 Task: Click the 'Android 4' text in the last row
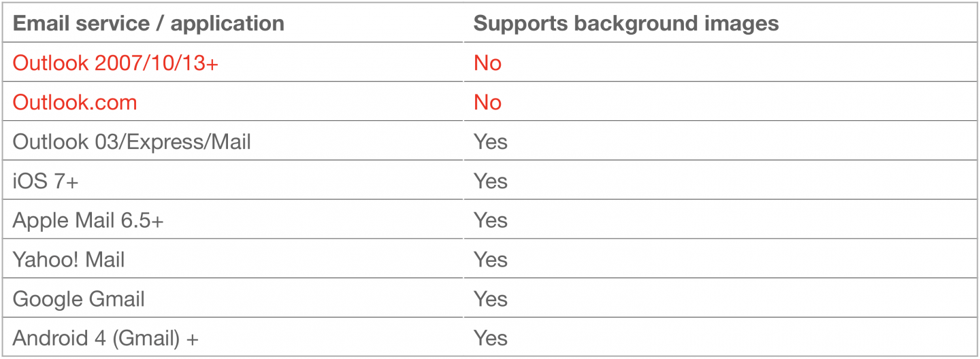pos(56,339)
